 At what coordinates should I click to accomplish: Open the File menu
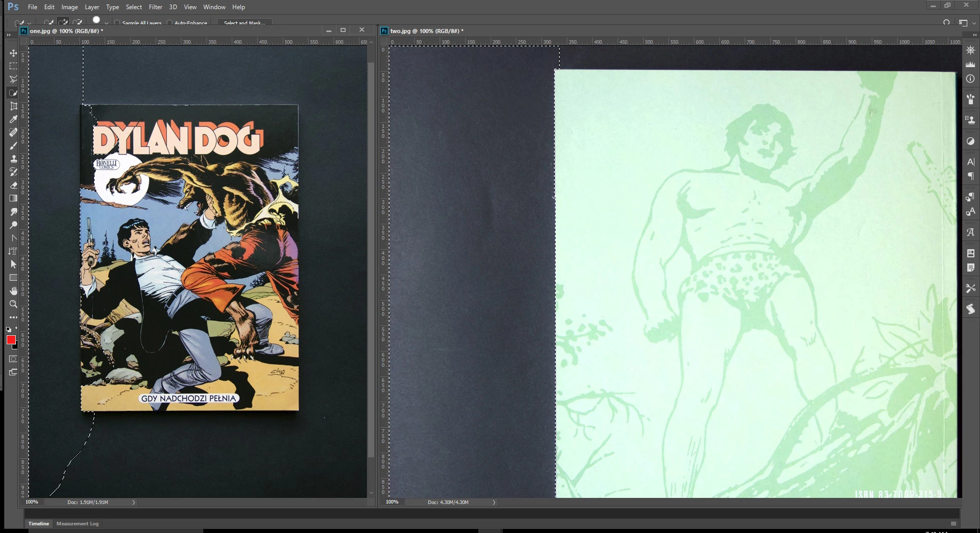click(33, 7)
